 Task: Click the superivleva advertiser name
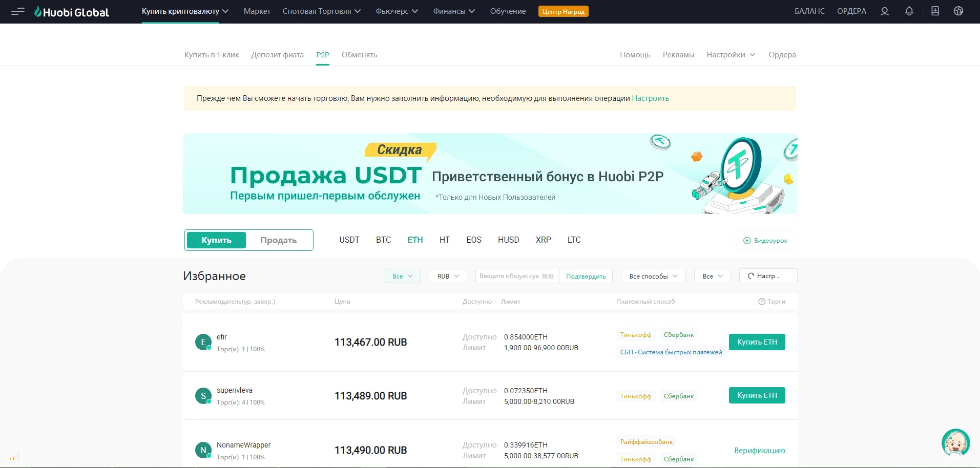(x=235, y=390)
